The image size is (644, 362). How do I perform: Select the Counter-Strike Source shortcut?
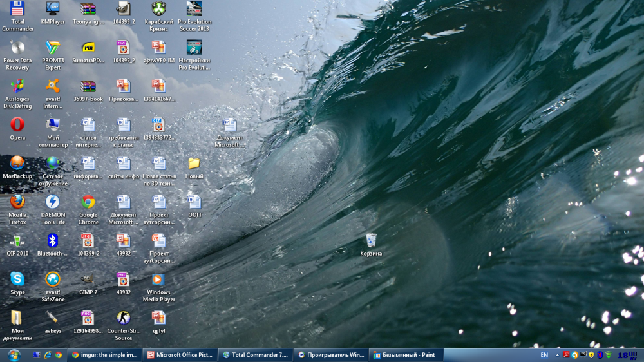click(x=123, y=325)
